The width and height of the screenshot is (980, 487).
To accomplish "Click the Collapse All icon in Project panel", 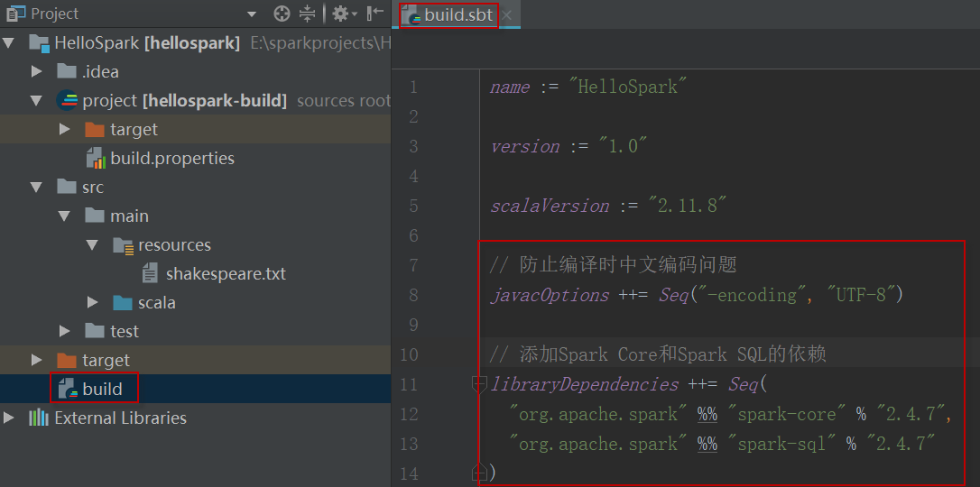I will click(308, 14).
